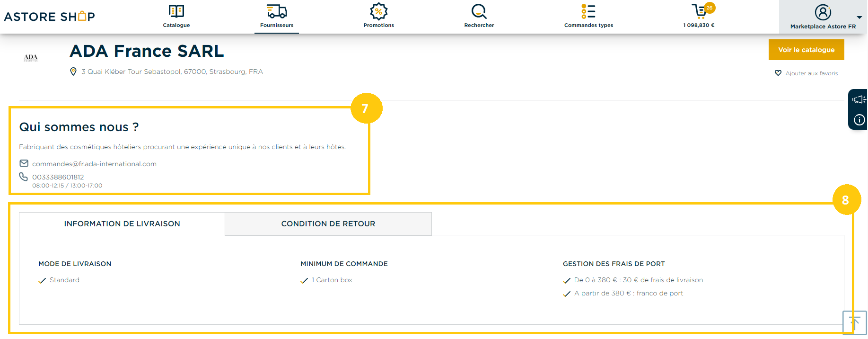The width and height of the screenshot is (868, 339).
Task: Click the Voir le catalogue button
Action: [807, 50]
